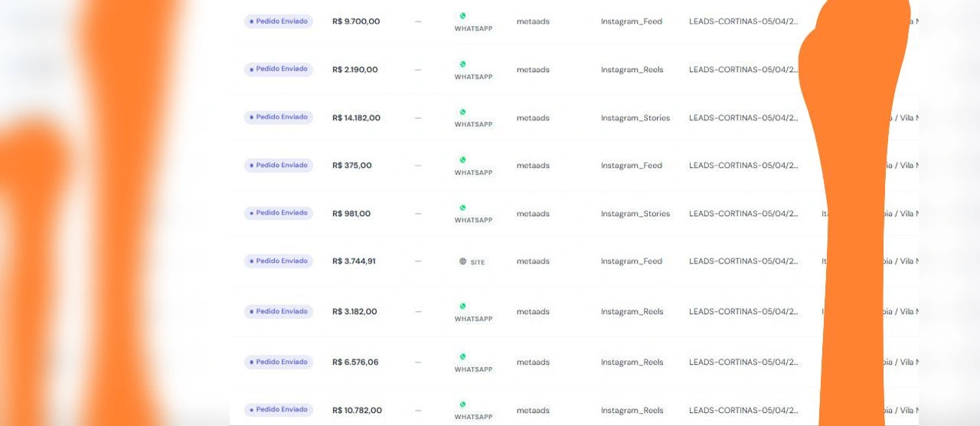
Task: Click metaads in the R$ 2.190,00 row
Action: pyautogui.click(x=533, y=70)
